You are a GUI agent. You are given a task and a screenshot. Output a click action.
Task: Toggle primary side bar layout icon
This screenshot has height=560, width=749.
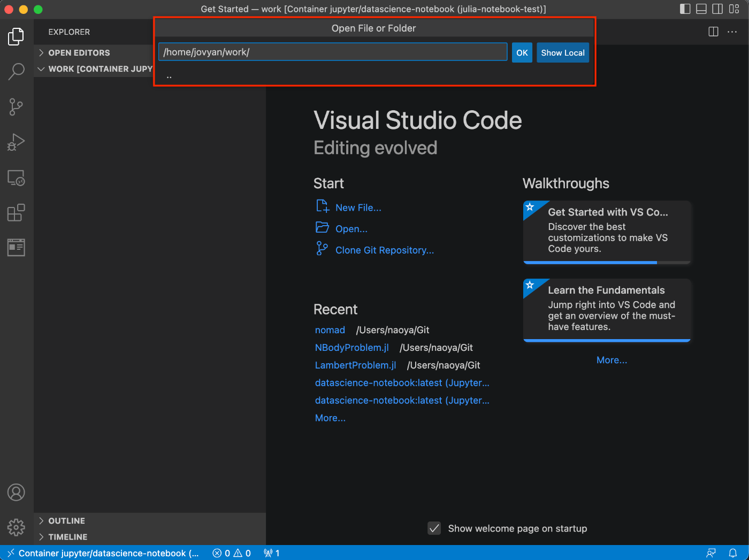685,9
